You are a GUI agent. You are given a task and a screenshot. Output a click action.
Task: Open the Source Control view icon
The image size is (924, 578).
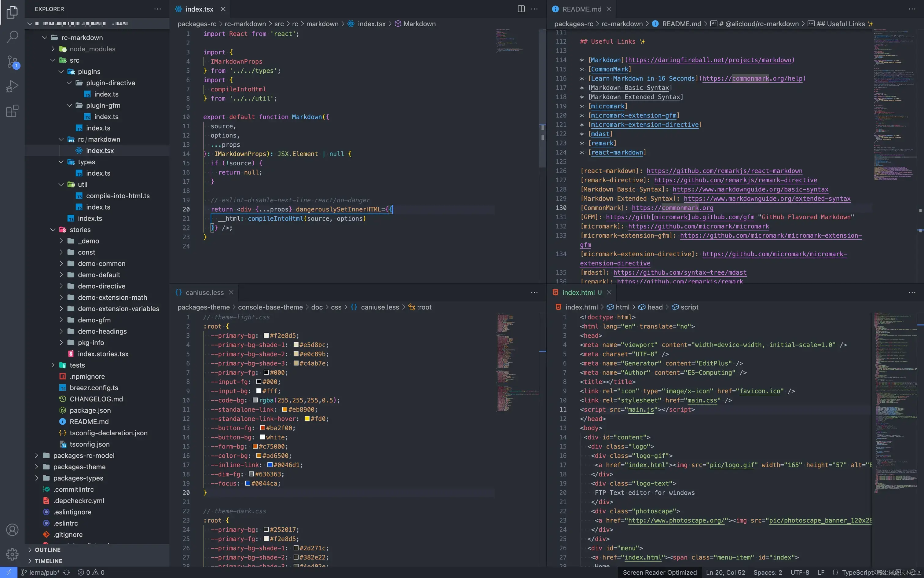(x=12, y=61)
